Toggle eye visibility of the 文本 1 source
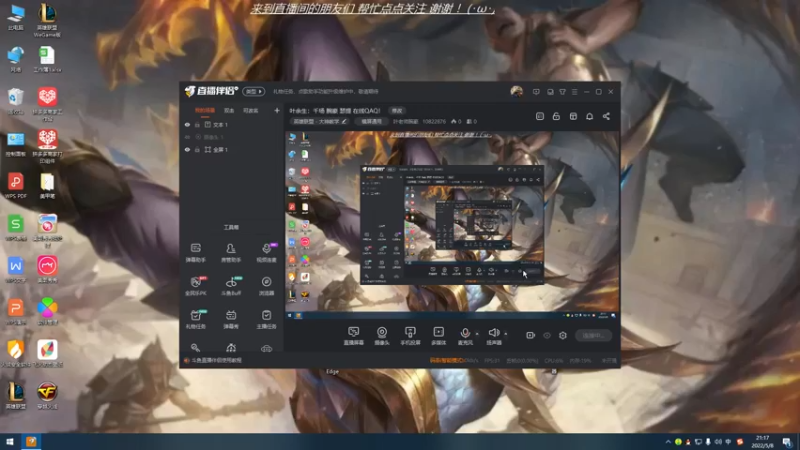Screen dimensions: 800x450 coord(187,124)
